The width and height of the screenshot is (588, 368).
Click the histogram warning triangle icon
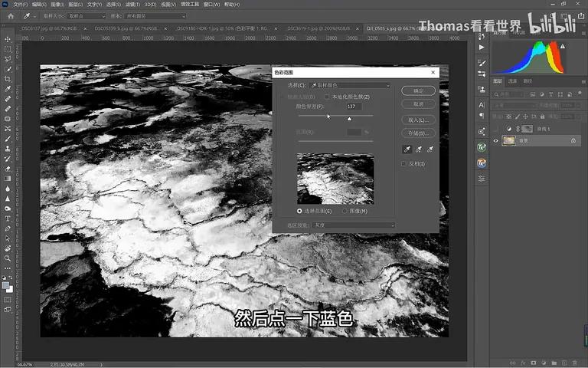pyautogui.click(x=563, y=46)
